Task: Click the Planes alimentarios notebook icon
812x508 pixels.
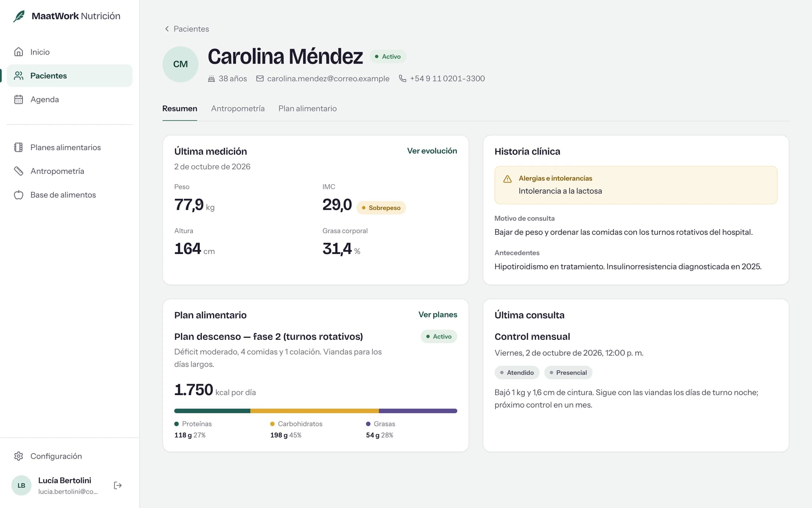Action: [x=18, y=147]
